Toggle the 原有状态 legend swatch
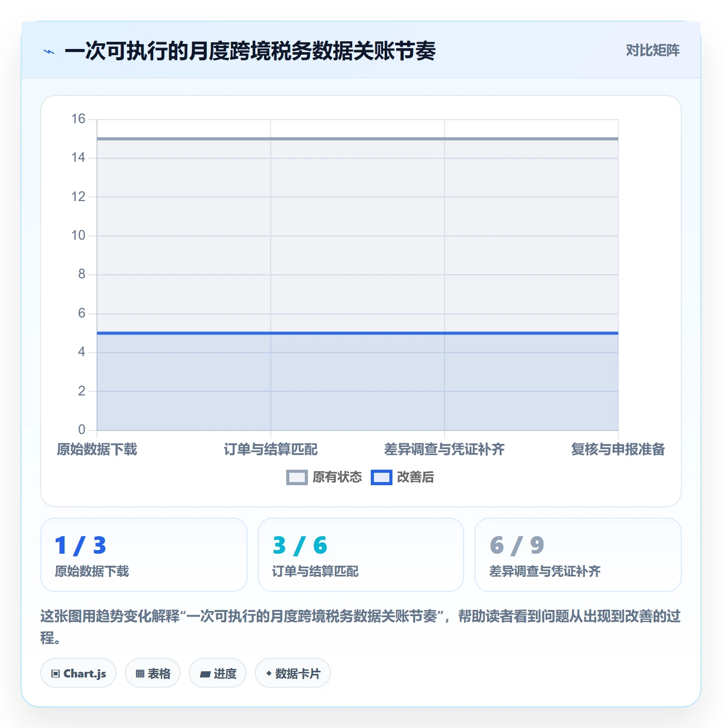Screen dimensions: 722x728 297,477
